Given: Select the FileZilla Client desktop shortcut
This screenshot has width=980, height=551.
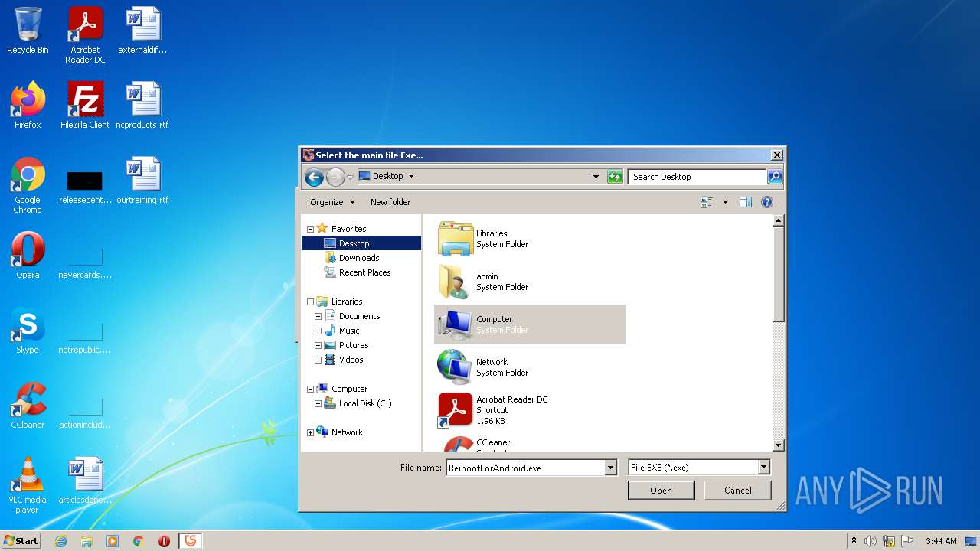Looking at the screenshot, I should click(x=85, y=106).
